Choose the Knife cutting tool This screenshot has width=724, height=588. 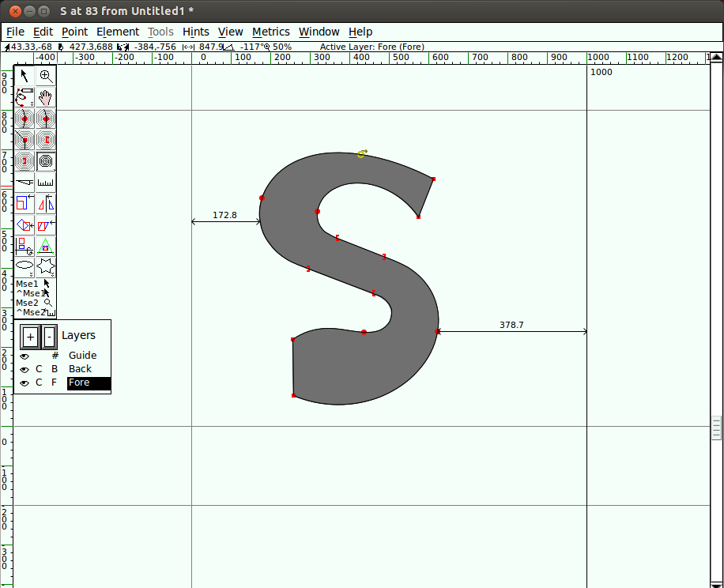(x=25, y=183)
